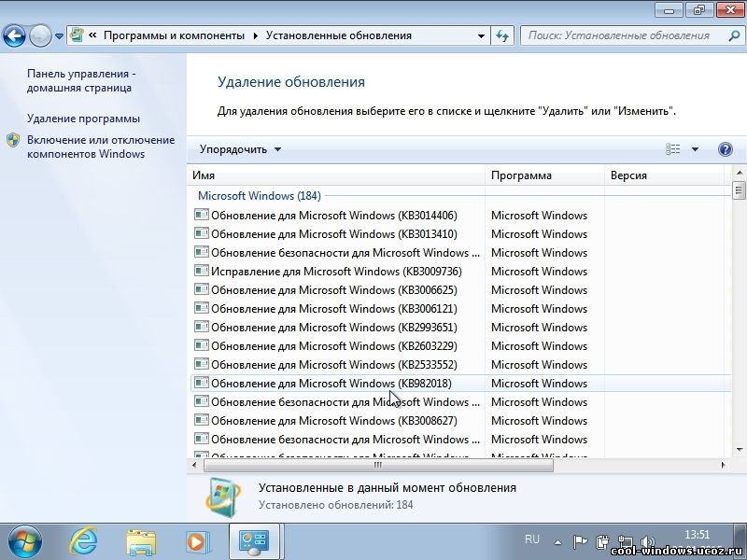Click the 13:51 taskbar clock
Screen dimensions: 747x560
pos(697,534)
